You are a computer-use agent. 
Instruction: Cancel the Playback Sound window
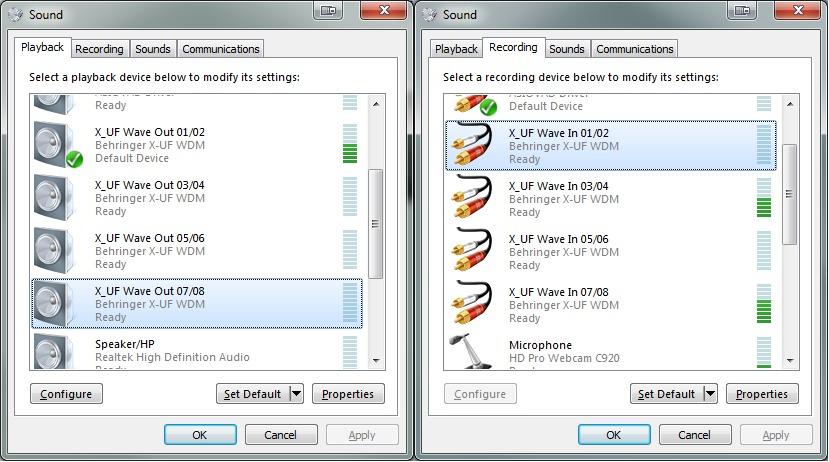coord(281,435)
